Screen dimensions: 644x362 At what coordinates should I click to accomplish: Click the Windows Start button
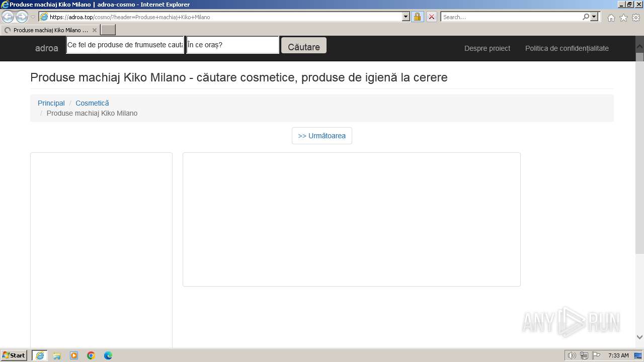(x=14, y=355)
